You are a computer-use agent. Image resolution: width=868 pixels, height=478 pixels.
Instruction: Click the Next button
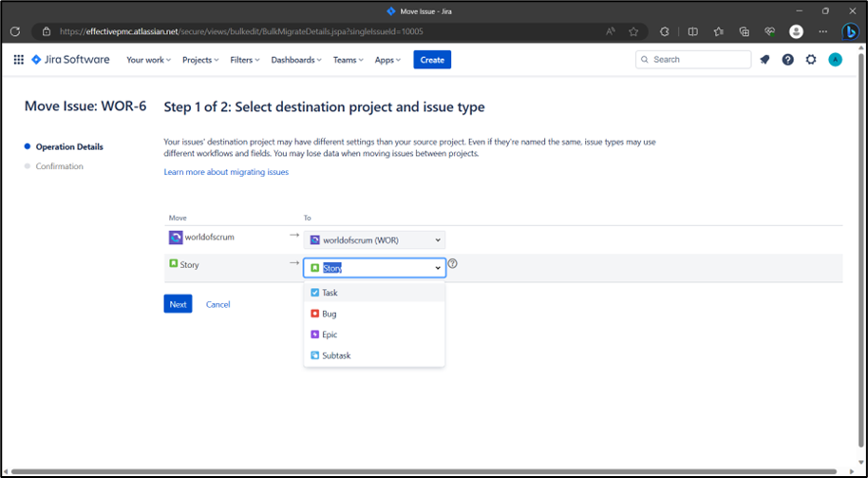pyautogui.click(x=178, y=304)
